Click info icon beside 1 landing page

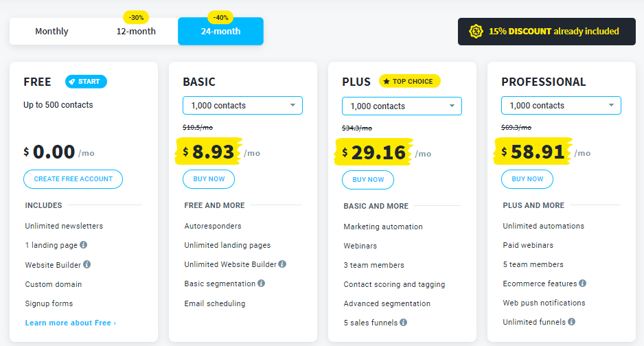click(84, 245)
